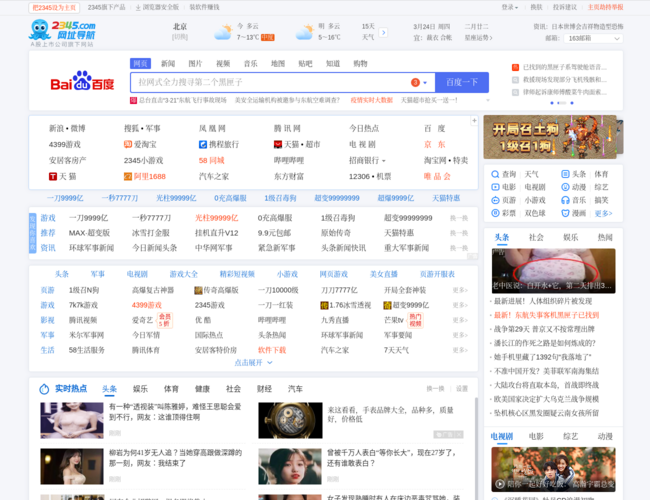This screenshot has height=500, width=650.
Task: Click the 百度一下 search button
Action: point(462,83)
